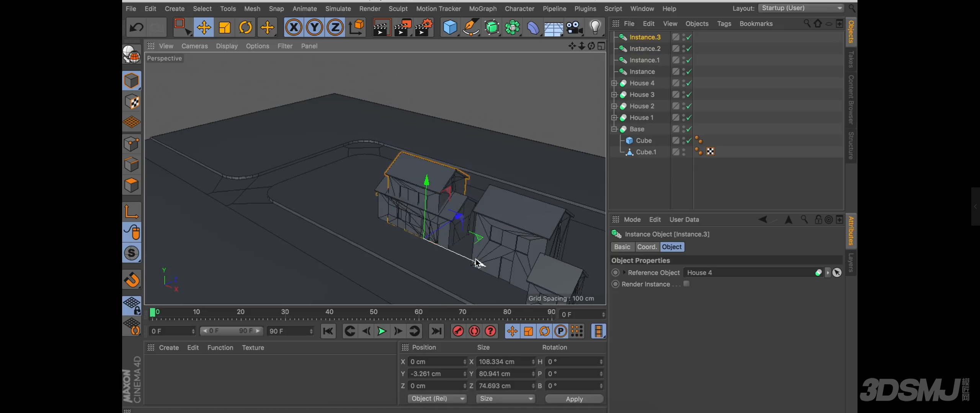This screenshot has width=980, height=413.
Task: Click the preview range 0F-90F slider
Action: click(x=232, y=331)
